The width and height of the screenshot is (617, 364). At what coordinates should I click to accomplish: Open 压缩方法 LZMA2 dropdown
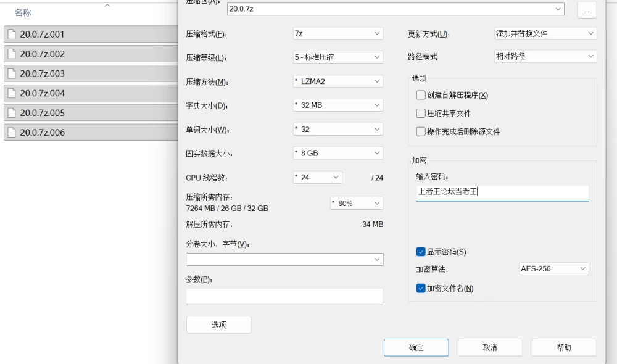pos(338,81)
